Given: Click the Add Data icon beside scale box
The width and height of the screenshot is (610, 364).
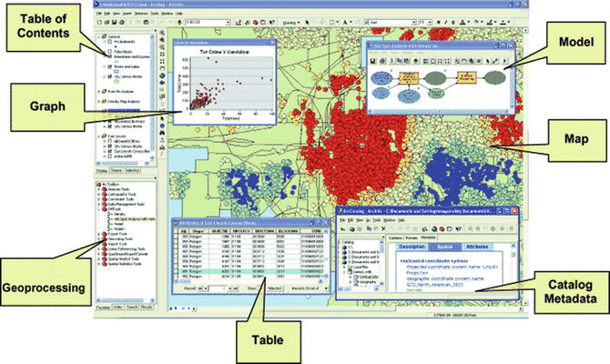Looking at the screenshot, I should [x=179, y=22].
